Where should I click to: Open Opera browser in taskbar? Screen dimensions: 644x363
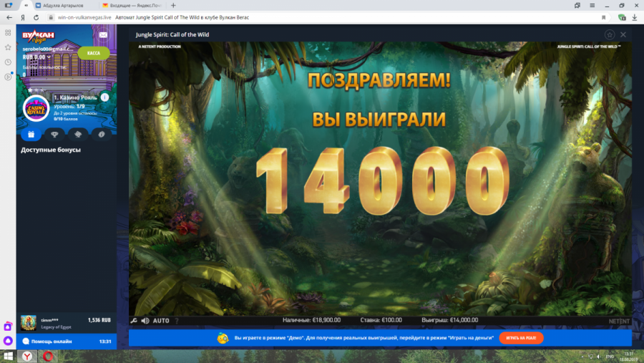(48, 356)
